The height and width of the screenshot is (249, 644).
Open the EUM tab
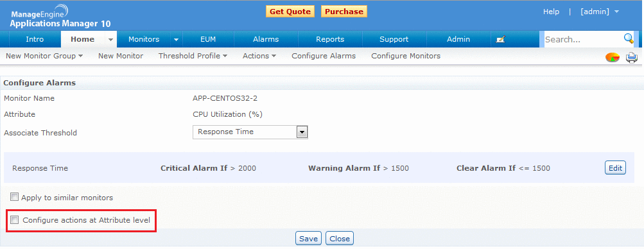click(x=208, y=39)
